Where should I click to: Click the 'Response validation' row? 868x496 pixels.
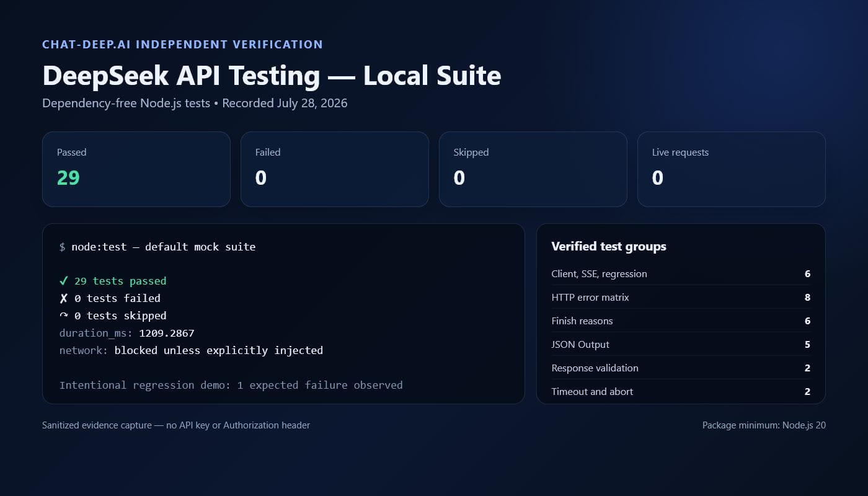pos(681,368)
